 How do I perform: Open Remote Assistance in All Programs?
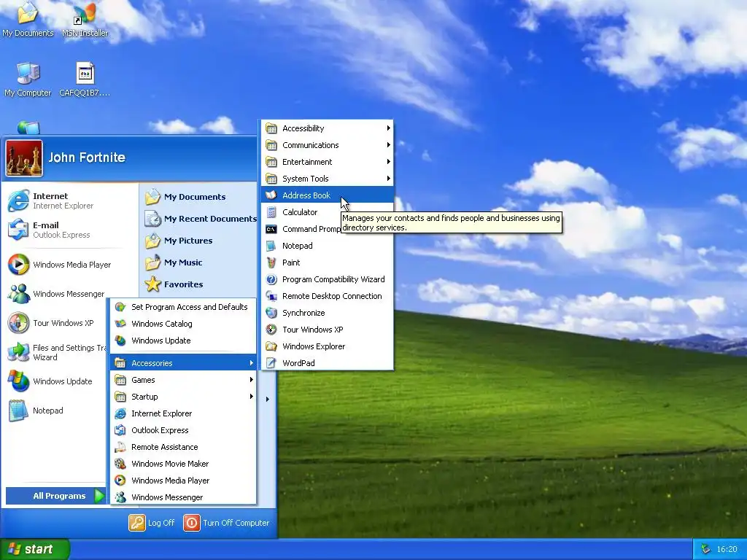click(x=183, y=447)
